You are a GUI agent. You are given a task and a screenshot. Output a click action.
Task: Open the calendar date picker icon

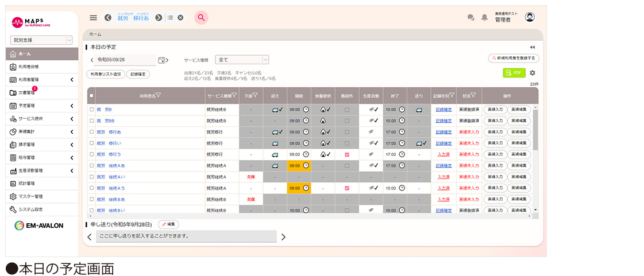[162, 60]
